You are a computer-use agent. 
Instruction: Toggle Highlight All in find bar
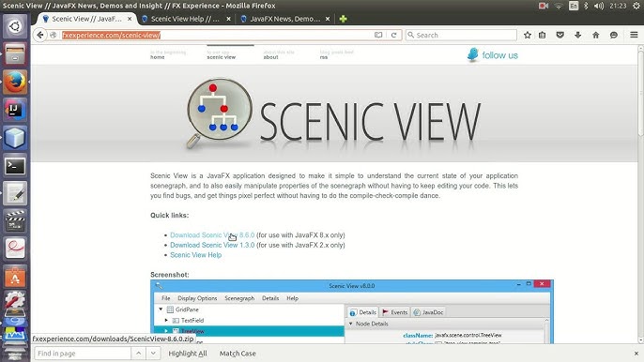tap(188, 354)
